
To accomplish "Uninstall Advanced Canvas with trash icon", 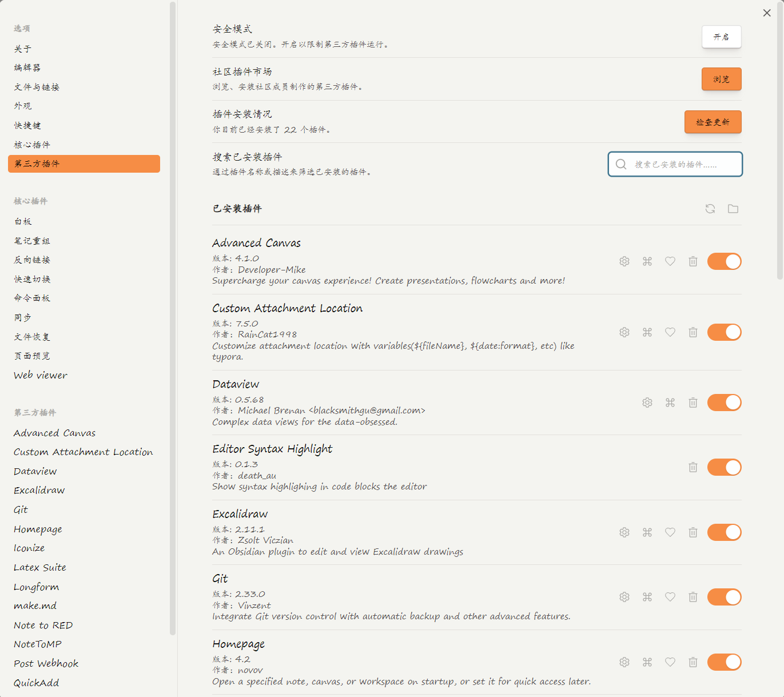I will [693, 261].
